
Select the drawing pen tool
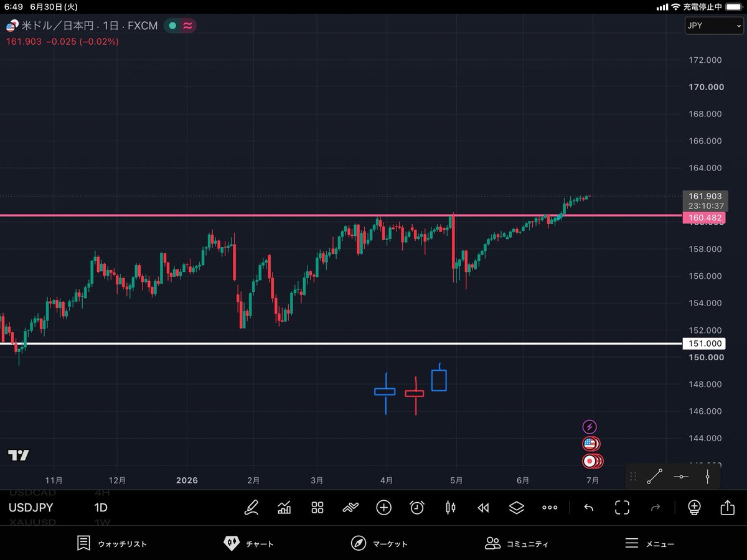pyautogui.click(x=251, y=507)
